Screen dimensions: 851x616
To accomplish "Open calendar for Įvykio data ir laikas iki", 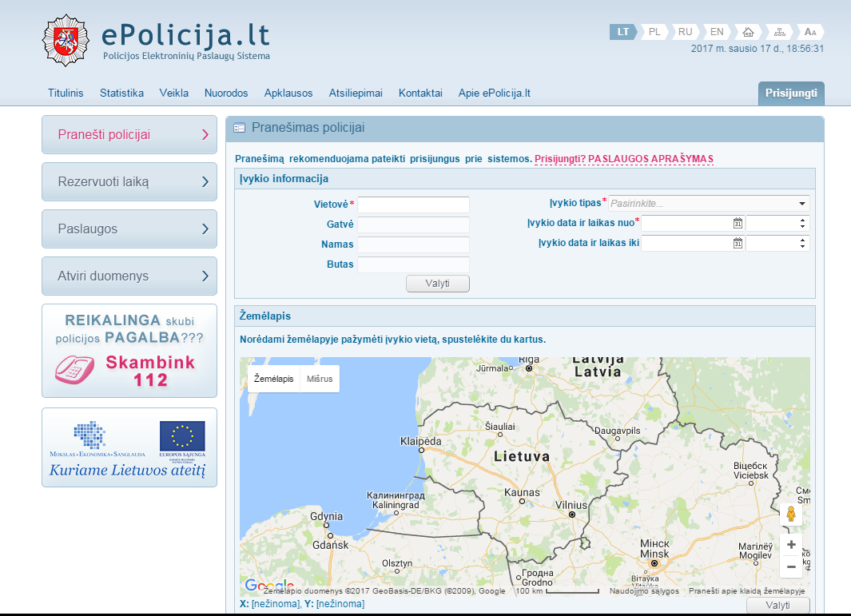I will [738, 243].
